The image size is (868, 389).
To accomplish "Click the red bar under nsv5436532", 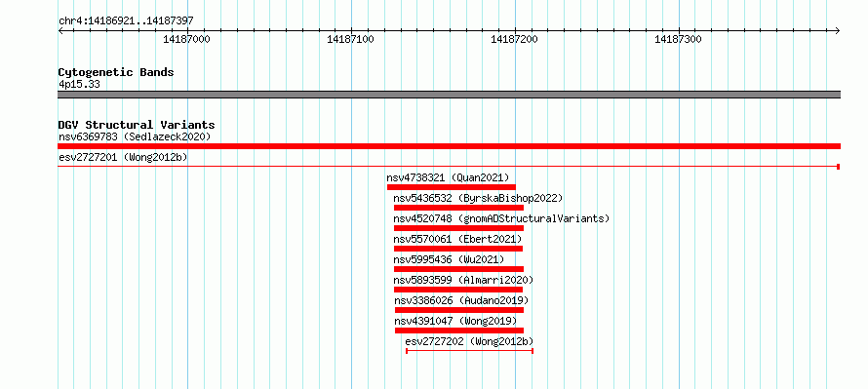I will (458, 208).
